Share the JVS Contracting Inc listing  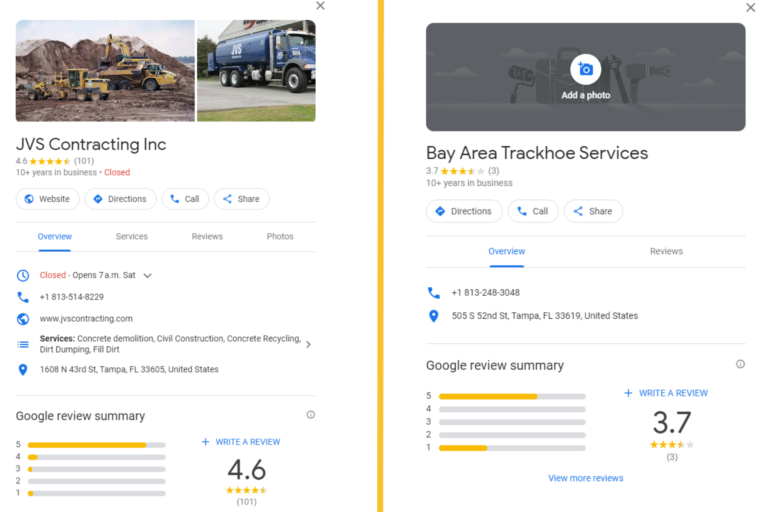pos(241,199)
